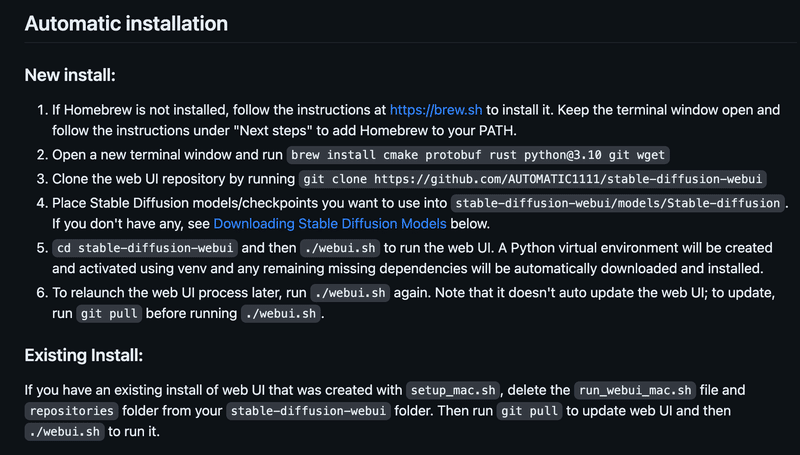
Task: Click the setup_mac.sh code snippet
Action: point(453,391)
